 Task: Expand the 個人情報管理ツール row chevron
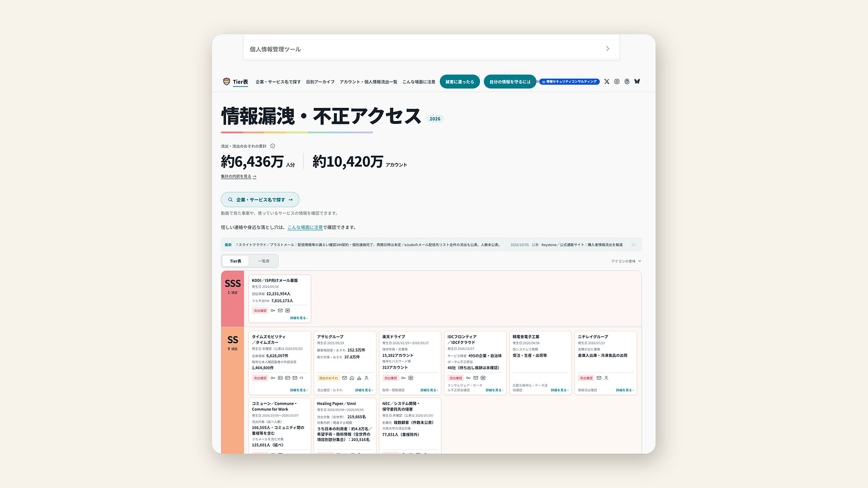pyautogui.click(x=607, y=49)
